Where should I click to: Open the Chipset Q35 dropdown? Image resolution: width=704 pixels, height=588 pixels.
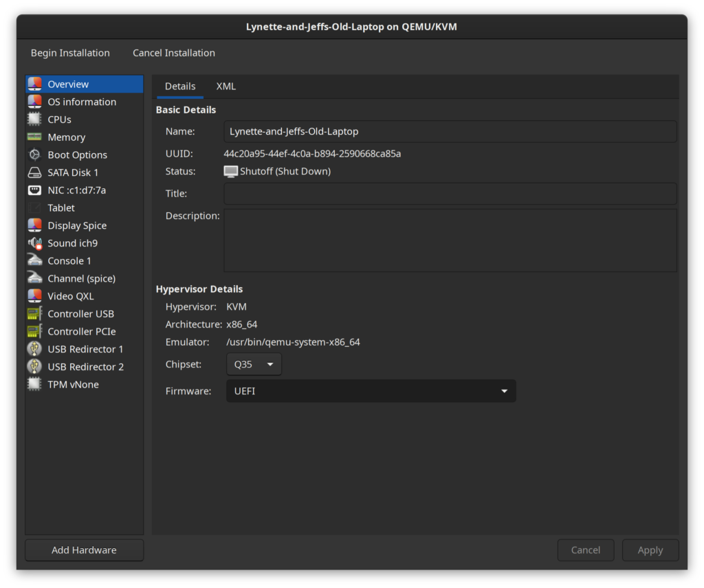click(x=254, y=364)
